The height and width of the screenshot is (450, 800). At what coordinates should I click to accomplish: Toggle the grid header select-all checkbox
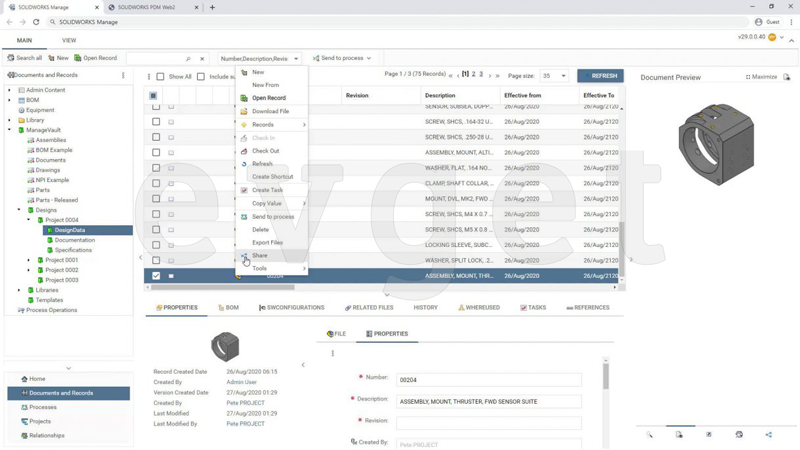153,96
